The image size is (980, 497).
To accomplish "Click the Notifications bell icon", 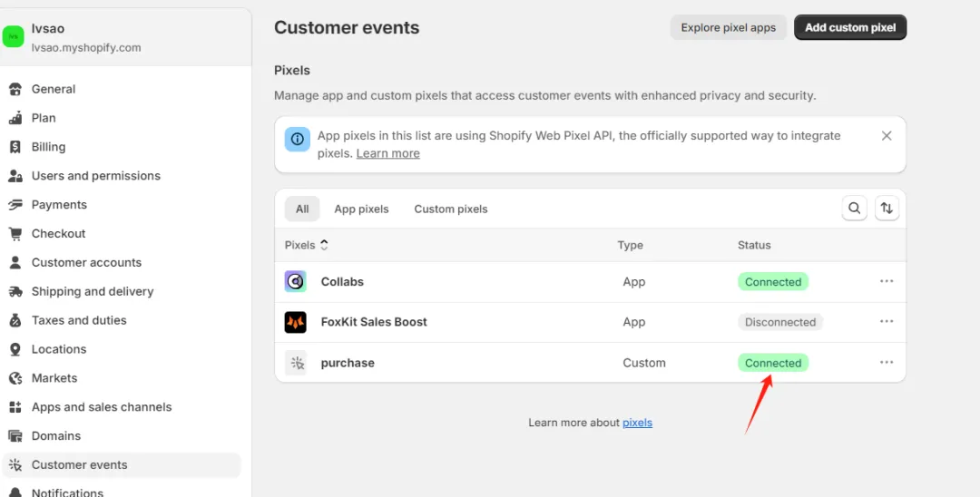I will pos(15,492).
